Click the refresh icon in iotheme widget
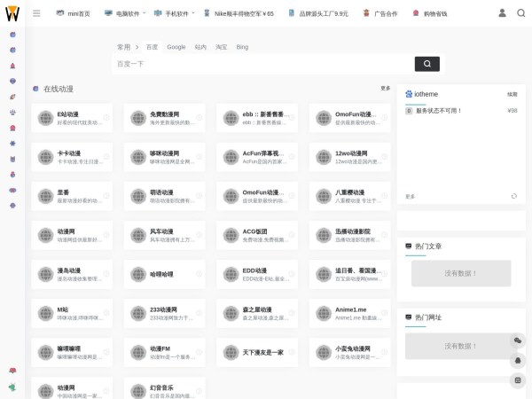 [x=514, y=196]
